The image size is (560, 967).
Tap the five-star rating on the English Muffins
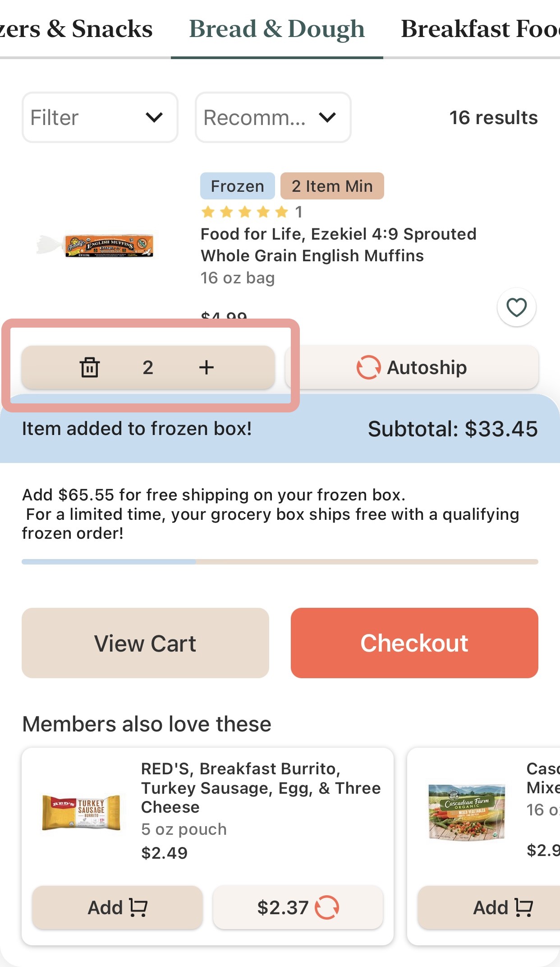[243, 211]
